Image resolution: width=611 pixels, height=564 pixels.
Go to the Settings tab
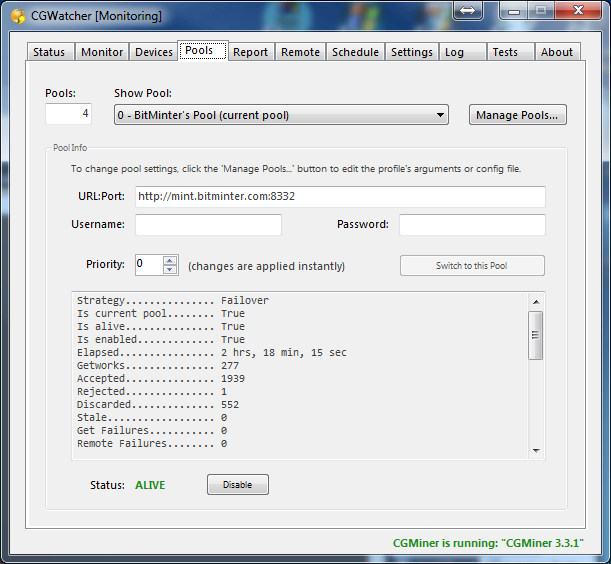412,52
